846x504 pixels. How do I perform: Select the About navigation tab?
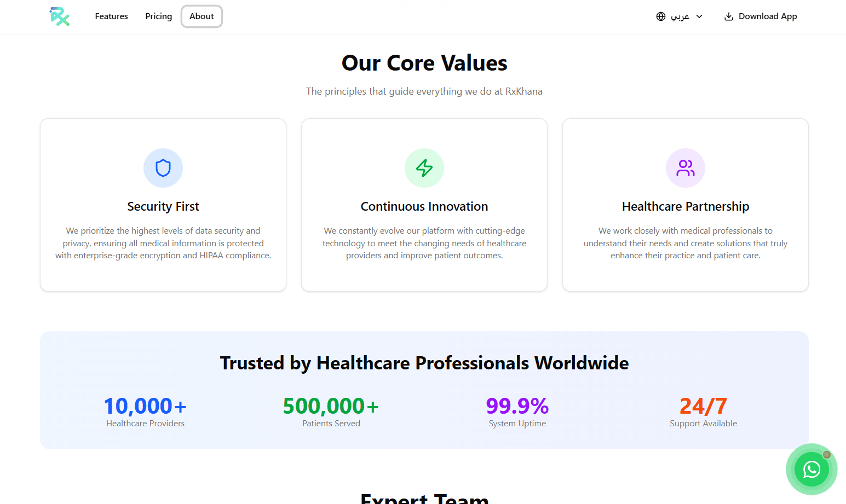[x=202, y=16]
